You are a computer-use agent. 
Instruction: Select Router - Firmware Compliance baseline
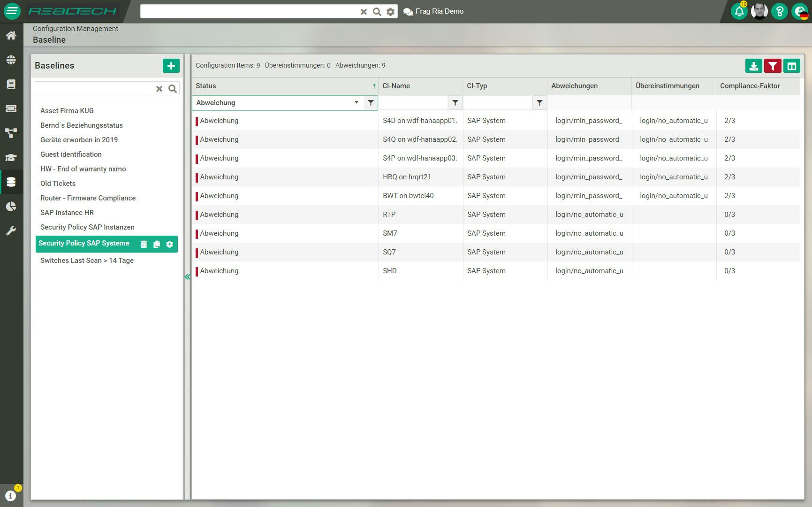(x=88, y=198)
